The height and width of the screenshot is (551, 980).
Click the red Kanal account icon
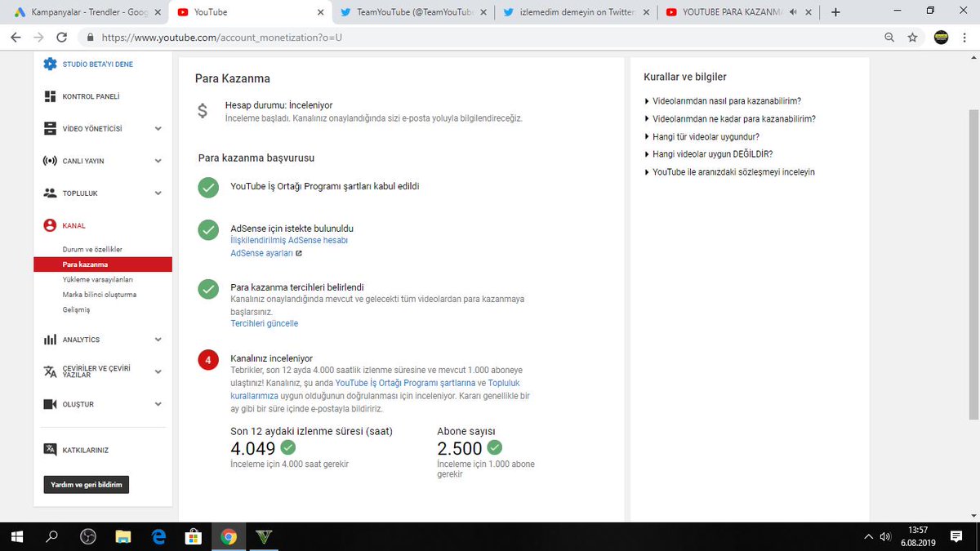(x=50, y=225)
